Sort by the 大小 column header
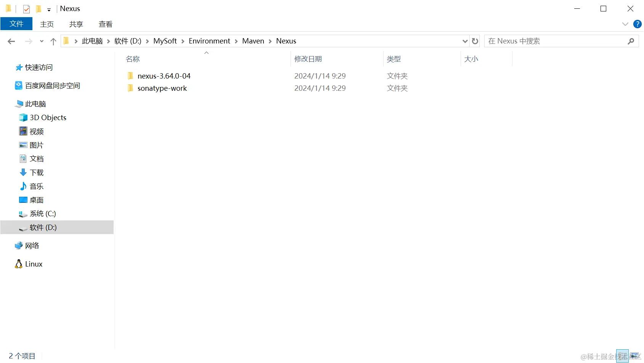The image size is (644, 363). pos(471,59)
